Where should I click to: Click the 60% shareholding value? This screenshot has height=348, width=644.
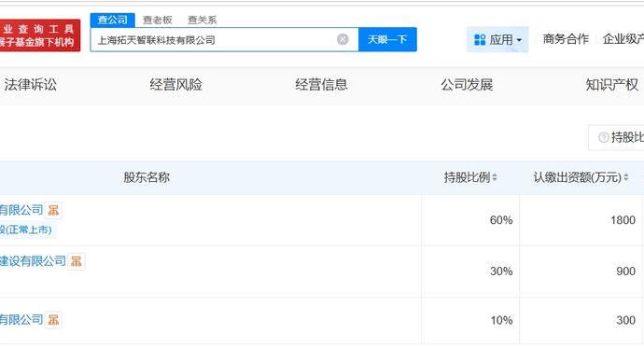click(x=501, y=220)
